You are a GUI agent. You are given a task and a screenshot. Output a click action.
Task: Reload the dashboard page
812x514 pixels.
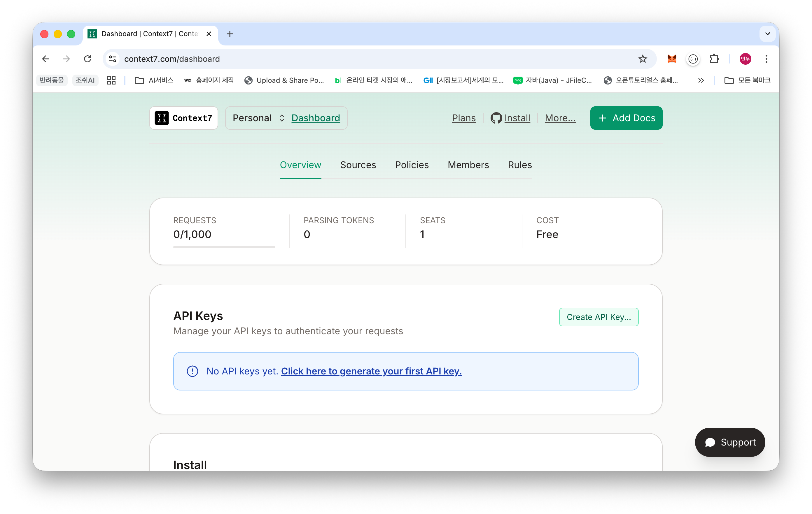tap(88, 59)
